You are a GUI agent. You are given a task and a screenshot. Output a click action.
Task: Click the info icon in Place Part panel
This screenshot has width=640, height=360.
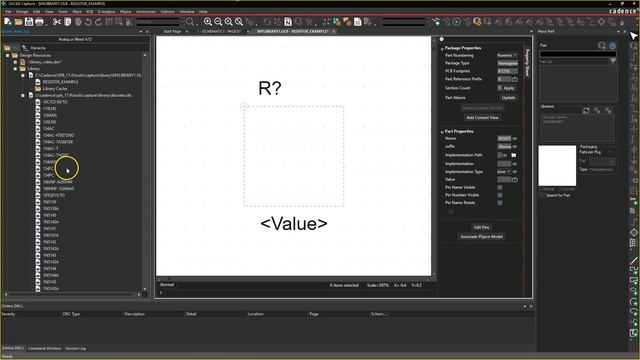pyautogui.click(x=613, y=46)
